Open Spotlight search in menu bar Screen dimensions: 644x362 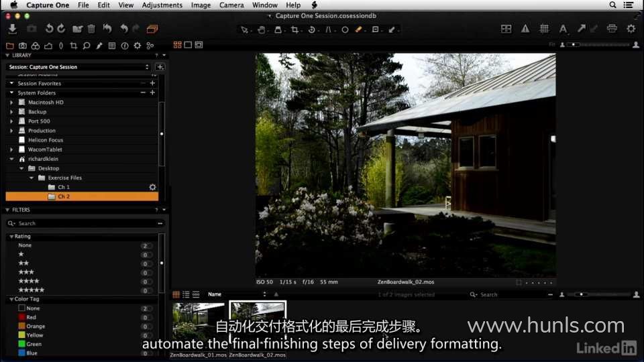pyautogui.click(x=612, y=5)
